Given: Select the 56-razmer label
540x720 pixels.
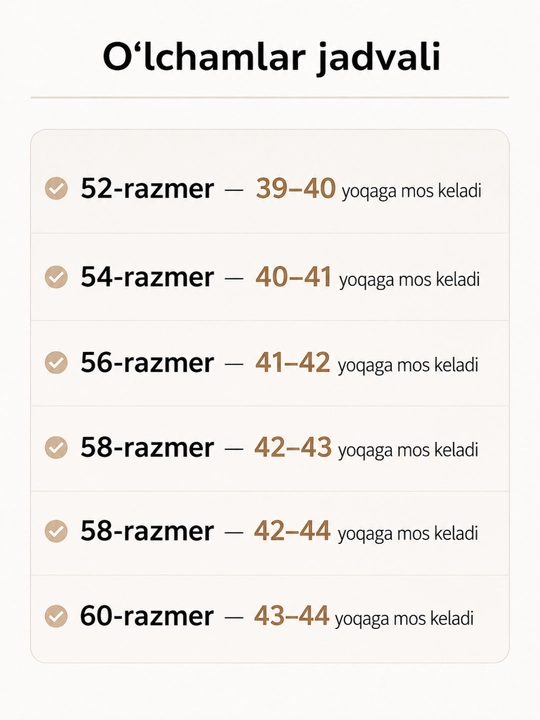Looking at the screenshot, I should pyautogui.click(x=147, y=362).
